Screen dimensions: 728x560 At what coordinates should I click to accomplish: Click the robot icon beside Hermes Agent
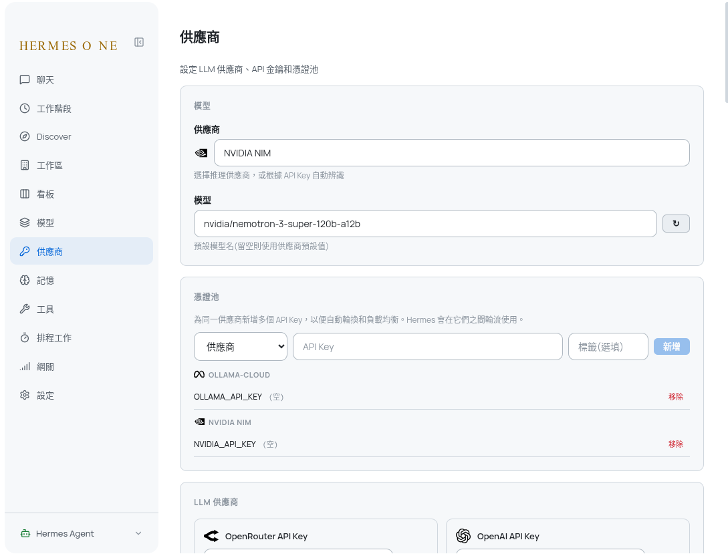pyautogui.click(x=25, y=533)
